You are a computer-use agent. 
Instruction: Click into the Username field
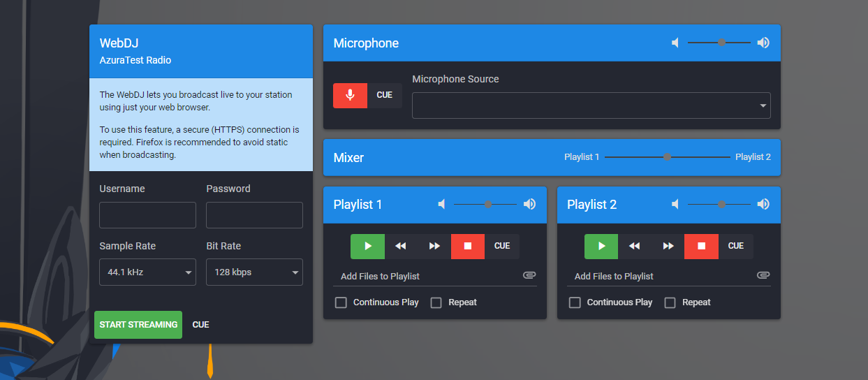[147, 215]
